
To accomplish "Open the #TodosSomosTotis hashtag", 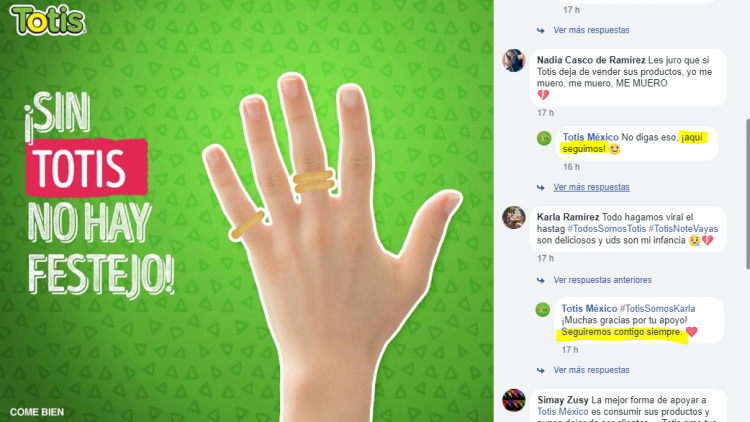I will [606, 229].
